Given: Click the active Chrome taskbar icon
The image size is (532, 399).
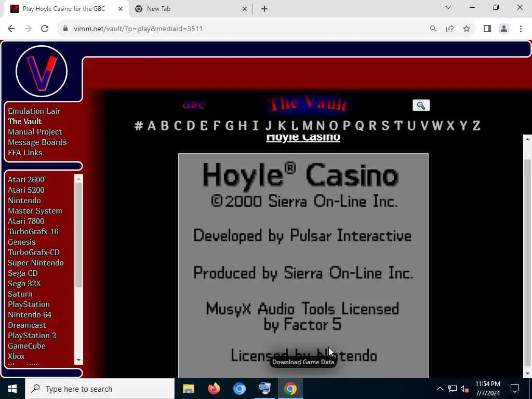Looking at the screenshot, I should [x=290, y=389].
